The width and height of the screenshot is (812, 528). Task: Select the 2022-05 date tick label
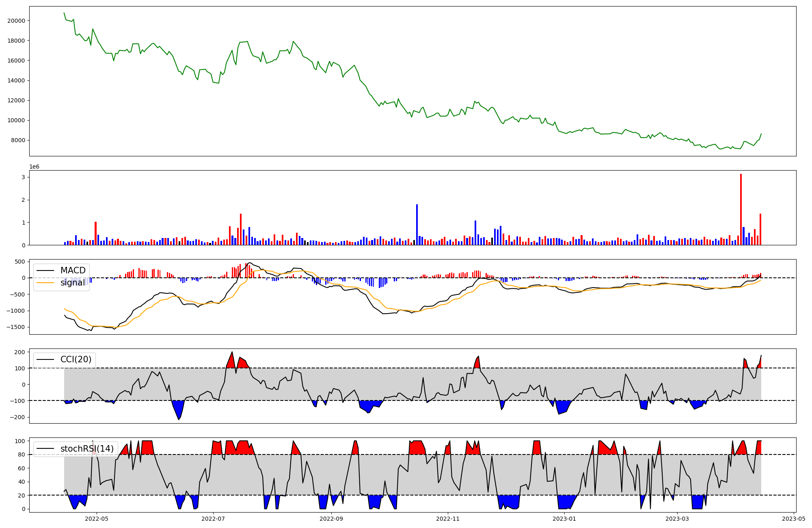pos(97,519)
